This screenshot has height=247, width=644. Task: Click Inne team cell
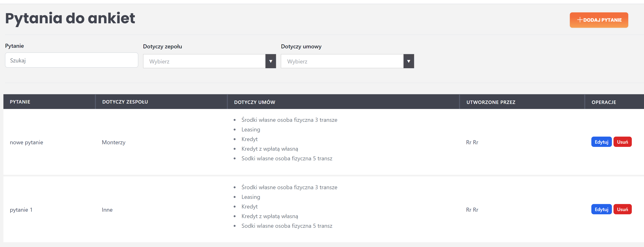(107, 210)
